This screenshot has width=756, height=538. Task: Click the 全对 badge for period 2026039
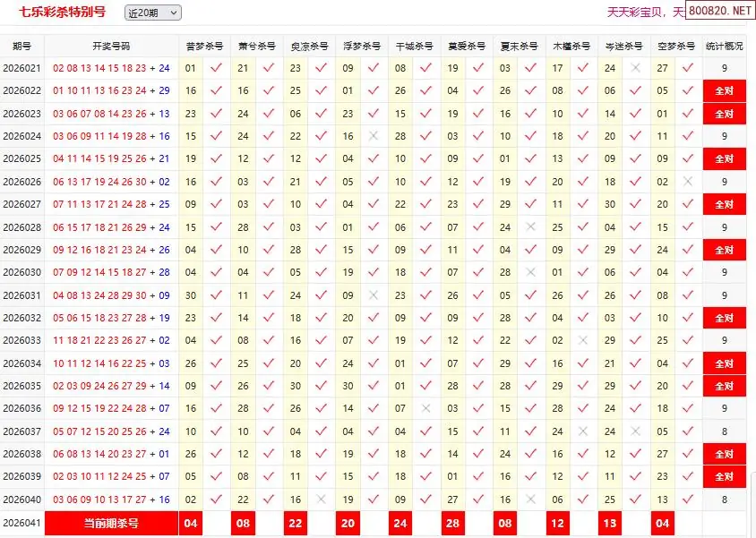pos(724,476)
